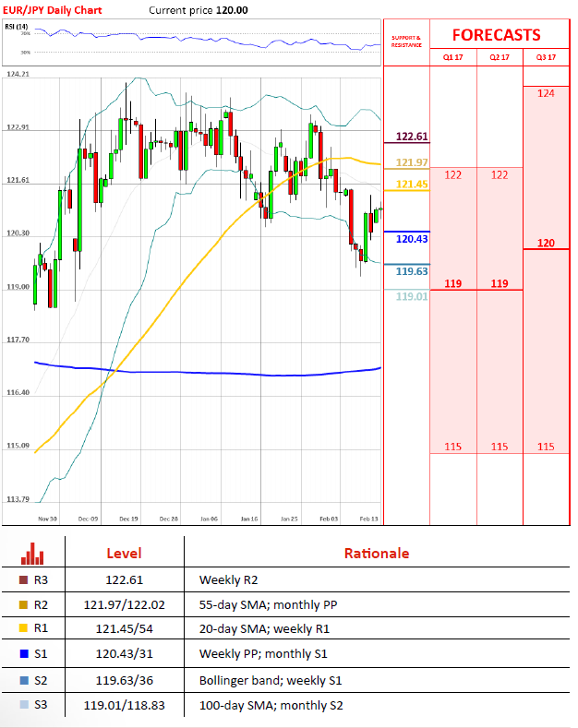
Task: Click the Q3 17 forecast high 124
Action: click(546, 93)
